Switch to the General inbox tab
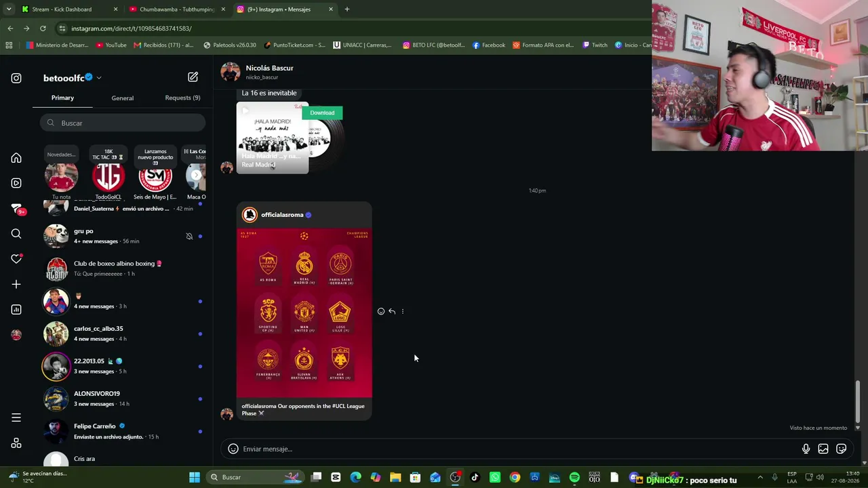The width and height of the screenshot is (868, 488). tap(123, 98)
